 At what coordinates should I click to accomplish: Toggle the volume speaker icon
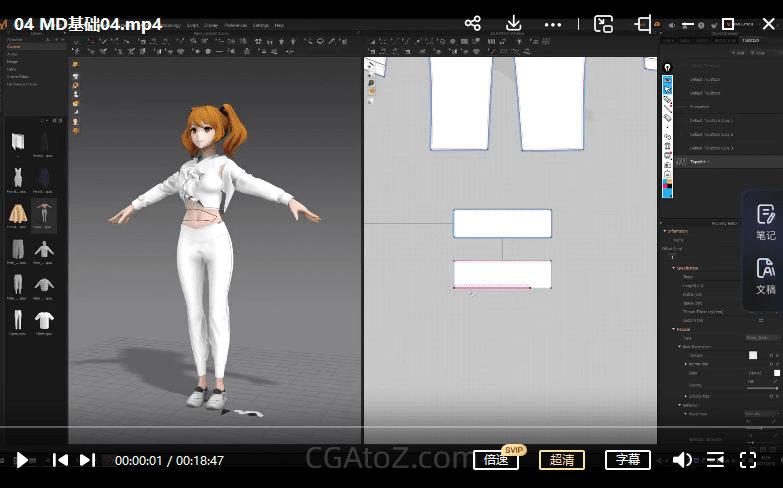click(682, 460)
